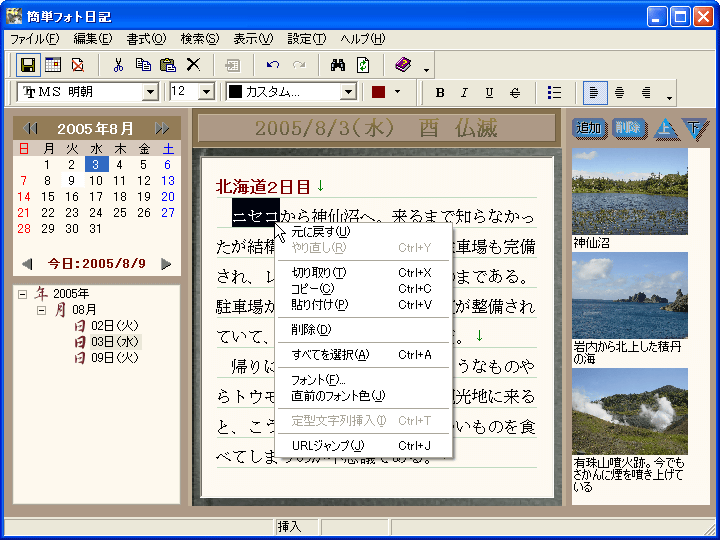Open the 編集 menu

point(93,39)
